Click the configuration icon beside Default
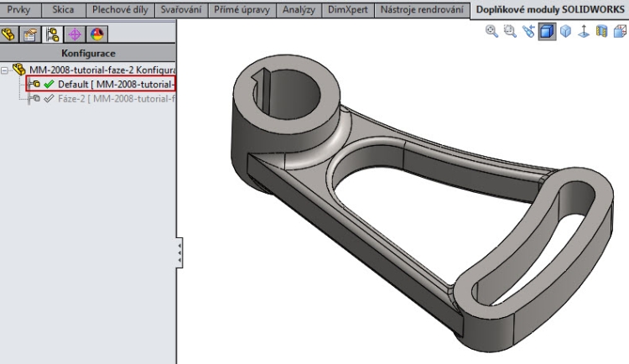The width and height of the screenshot is (629, 364). click(35, 84)
